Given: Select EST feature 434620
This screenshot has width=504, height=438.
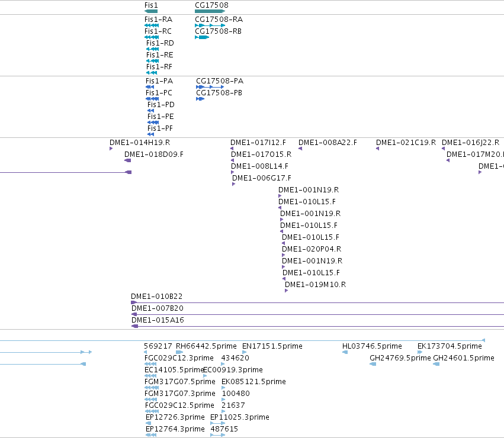Looking at the screenshot, I should click(235, 358).
